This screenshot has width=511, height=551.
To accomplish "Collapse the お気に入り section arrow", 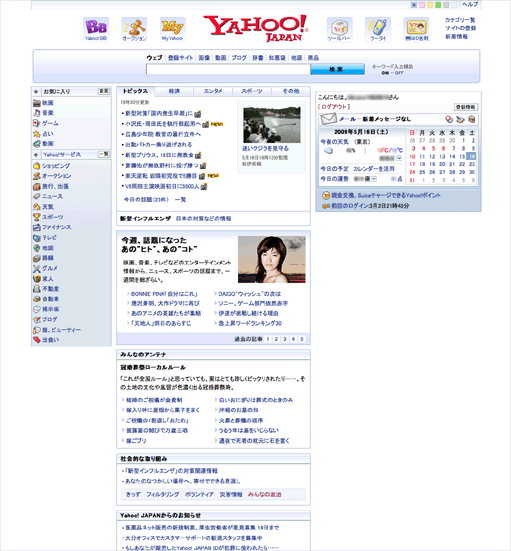I will (x=36, y=92).
